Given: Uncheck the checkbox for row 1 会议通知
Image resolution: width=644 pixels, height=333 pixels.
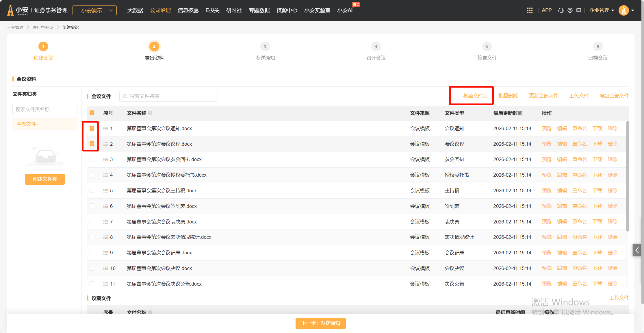Looking at the screenshot, I should click(92, 128).
